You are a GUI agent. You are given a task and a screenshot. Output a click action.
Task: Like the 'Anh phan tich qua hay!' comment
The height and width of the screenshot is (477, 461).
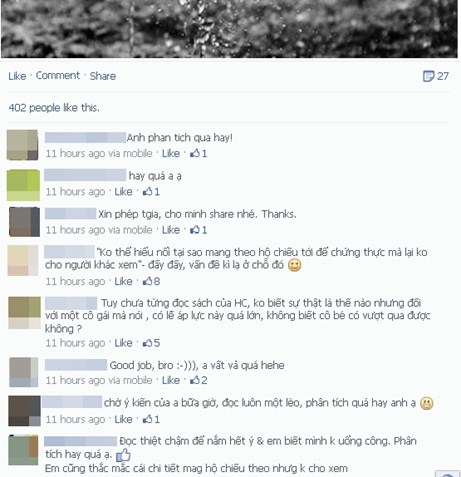[x=171, y=153]
